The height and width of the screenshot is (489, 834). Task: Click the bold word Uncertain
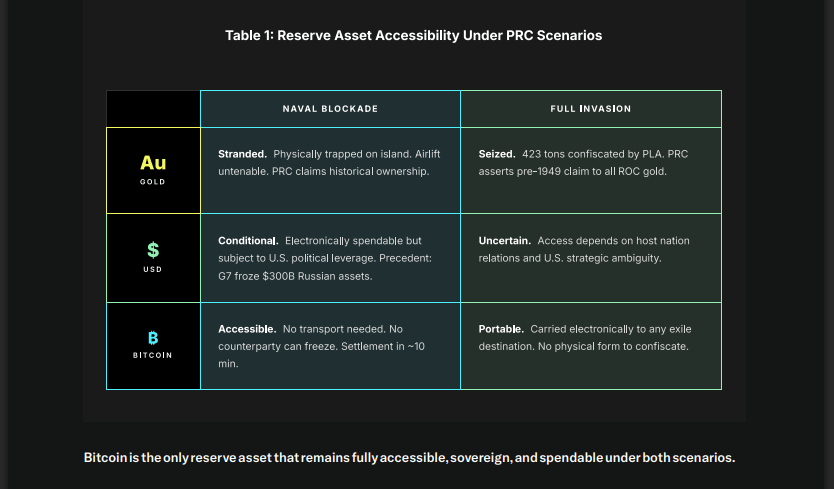tap(505, 241)
